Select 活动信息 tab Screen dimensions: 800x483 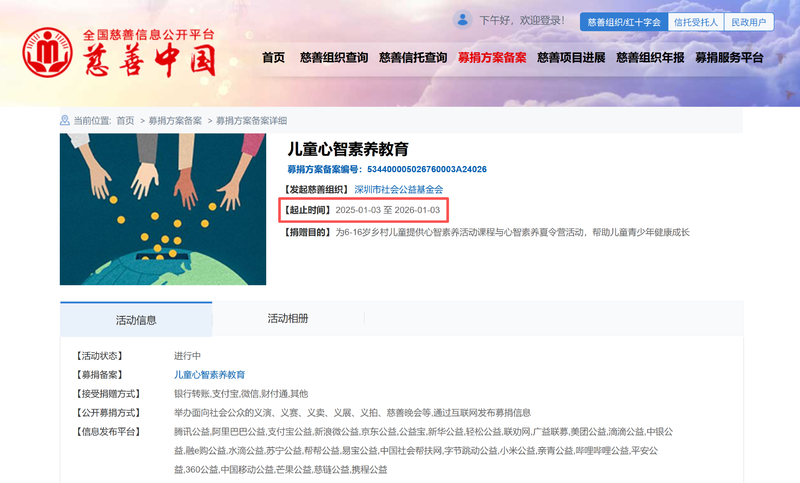(136, 320)
